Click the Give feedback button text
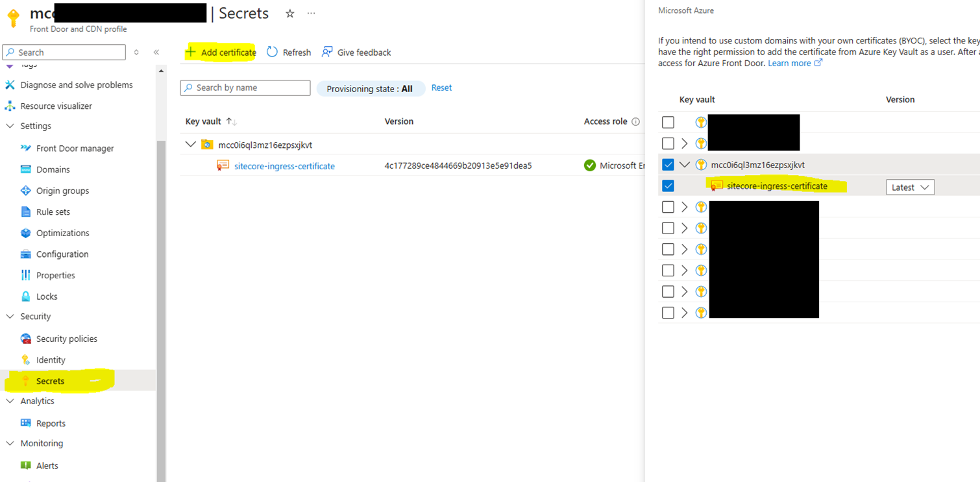Screen dimensions: 980x482 click(x=364, y=53)
